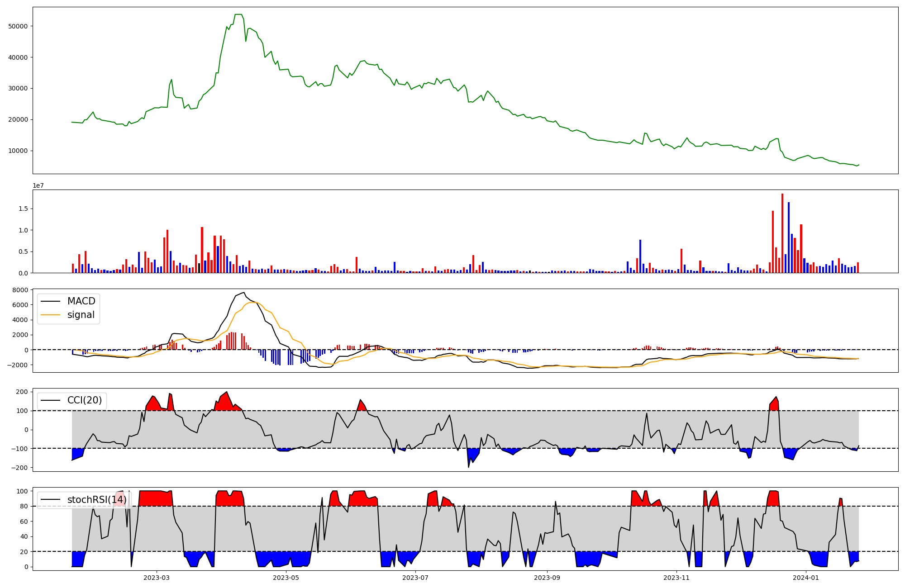Screen dimensions: 905x588
Task: Click the 8000 tick on MACD axis
Action: (x=20, y=290)
